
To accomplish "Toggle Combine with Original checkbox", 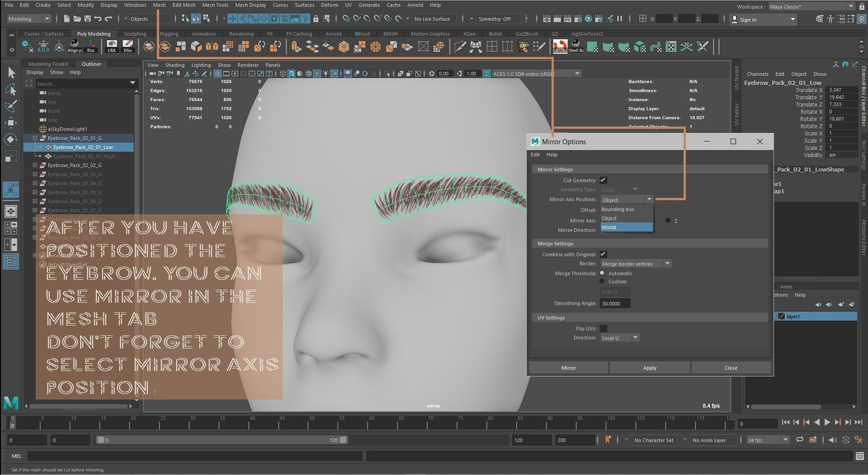I will coord(603,254).
